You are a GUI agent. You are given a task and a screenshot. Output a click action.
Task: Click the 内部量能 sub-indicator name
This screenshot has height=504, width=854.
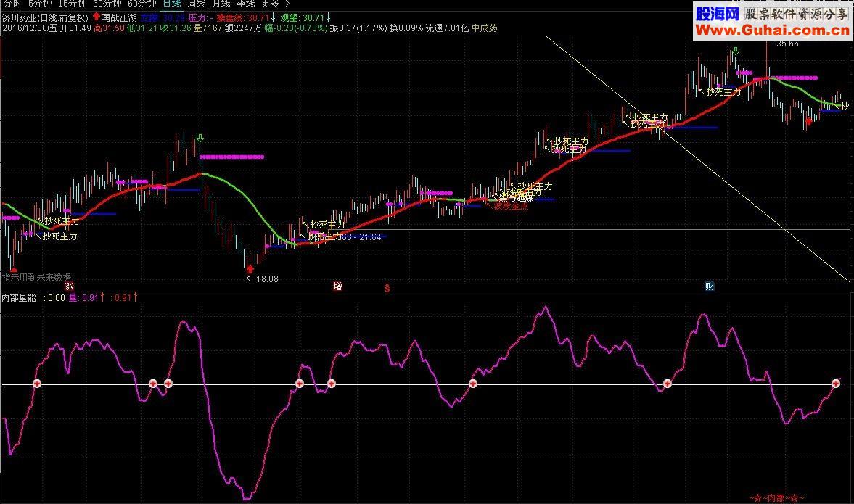click(19, 298)
